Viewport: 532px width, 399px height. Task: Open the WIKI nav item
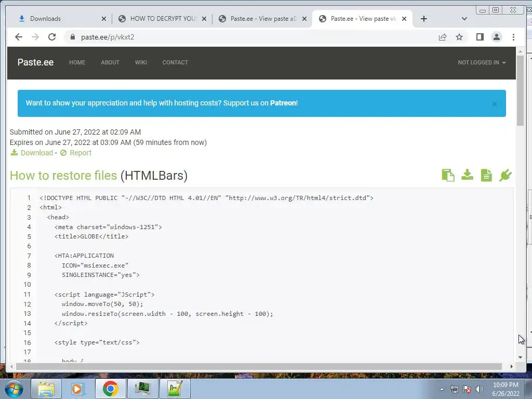pyautogui.click(x=141, y=62)
